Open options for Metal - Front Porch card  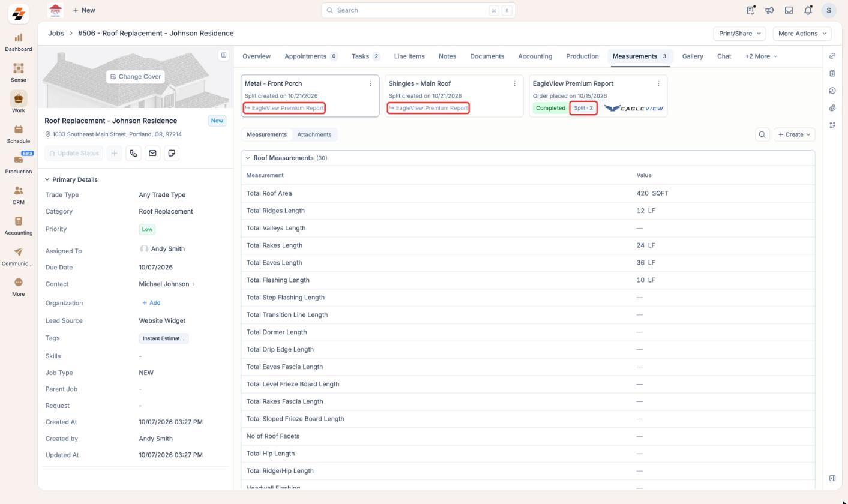pos(370,83)
